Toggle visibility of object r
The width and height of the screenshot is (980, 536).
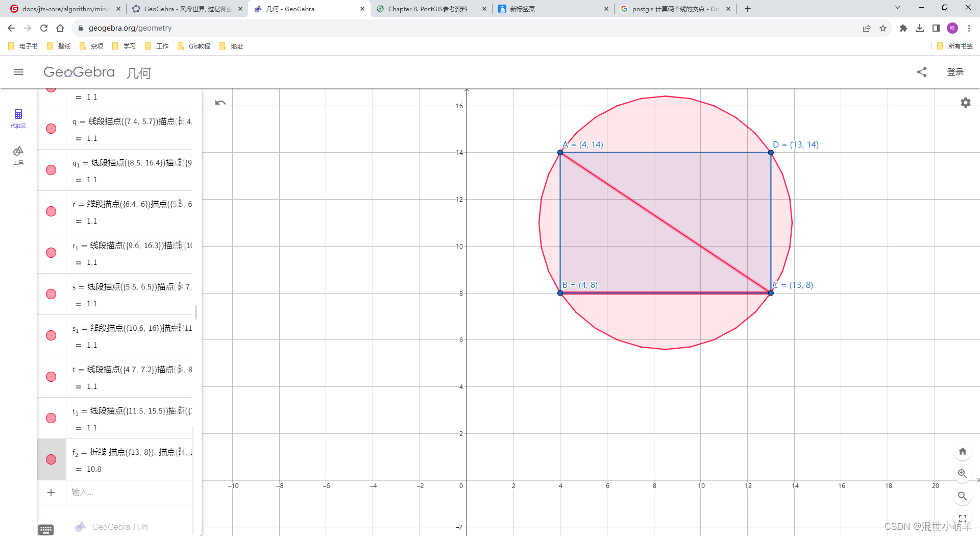click(x=51, y=211)
